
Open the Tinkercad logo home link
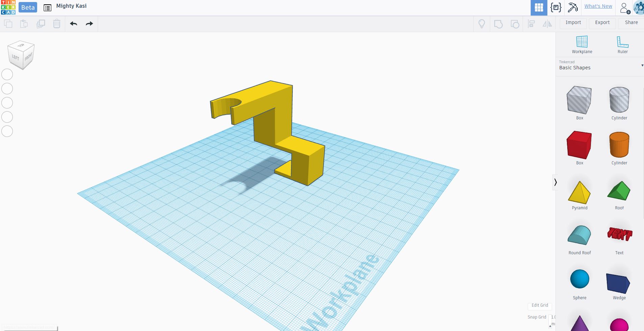[x=8, y=7]
